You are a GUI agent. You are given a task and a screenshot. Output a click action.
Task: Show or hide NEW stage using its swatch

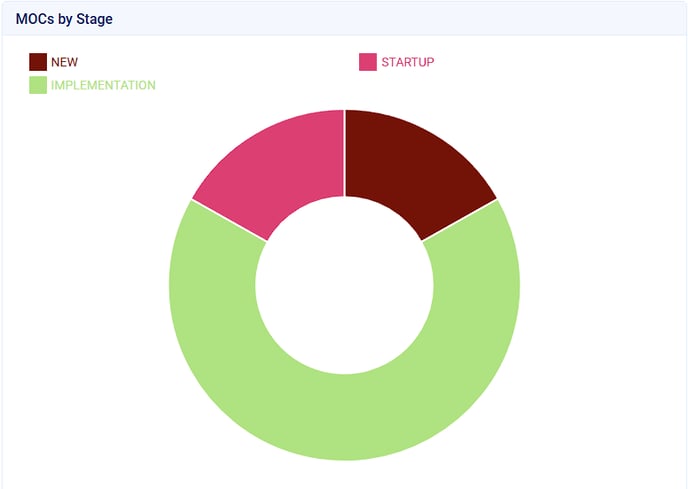tap(38, 62)
